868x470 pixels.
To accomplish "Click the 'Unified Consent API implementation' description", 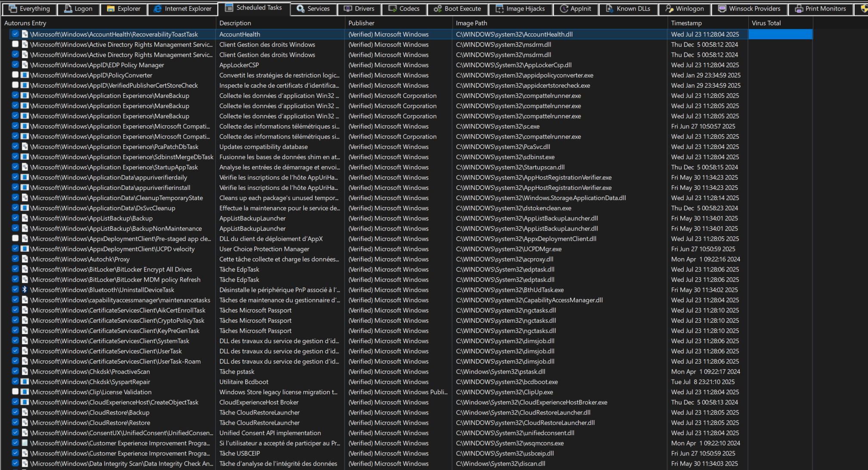I will (x=270, y=433).
